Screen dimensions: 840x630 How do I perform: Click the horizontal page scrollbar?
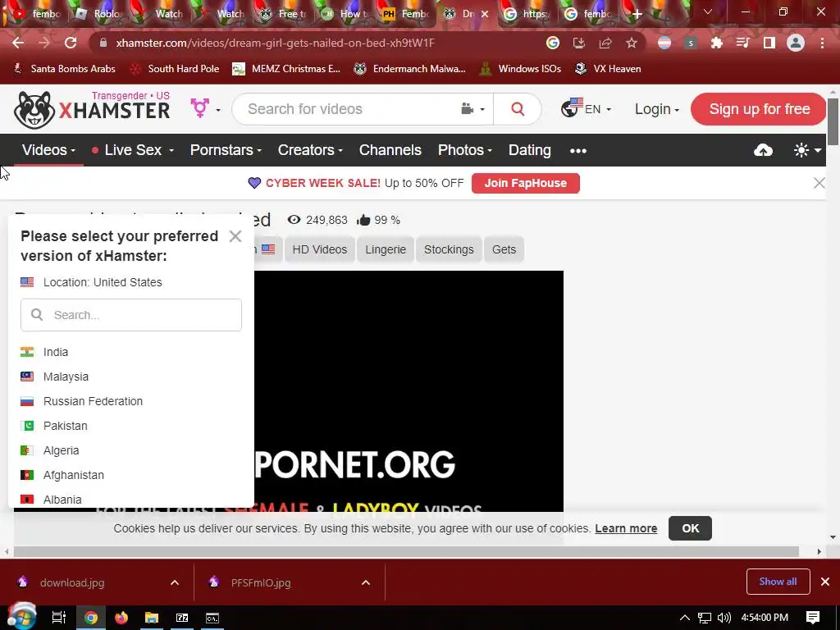pyautogui.click(x=406, y=551)
